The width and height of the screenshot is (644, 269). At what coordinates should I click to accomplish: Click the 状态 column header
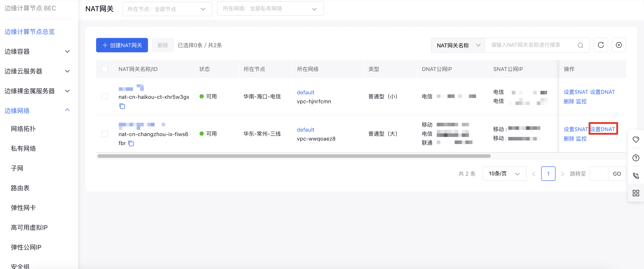tap(204, 69)
